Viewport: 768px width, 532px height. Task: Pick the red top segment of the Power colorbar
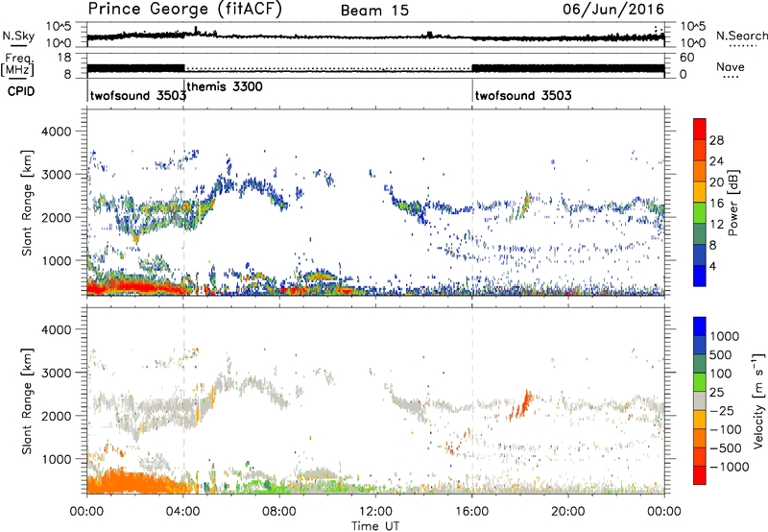[700, 129]
